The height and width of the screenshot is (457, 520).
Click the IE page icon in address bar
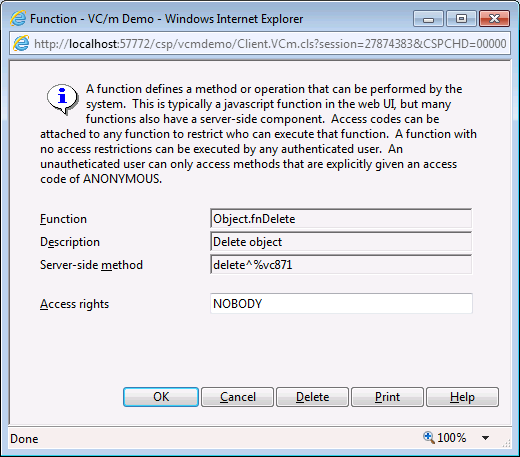click(x=21, y=44)
